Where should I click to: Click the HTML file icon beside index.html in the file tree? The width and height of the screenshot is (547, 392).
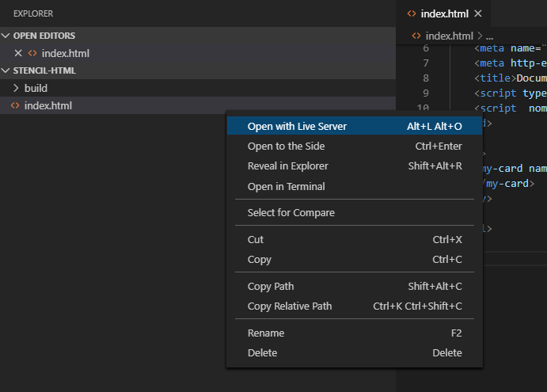coord(14,105)
